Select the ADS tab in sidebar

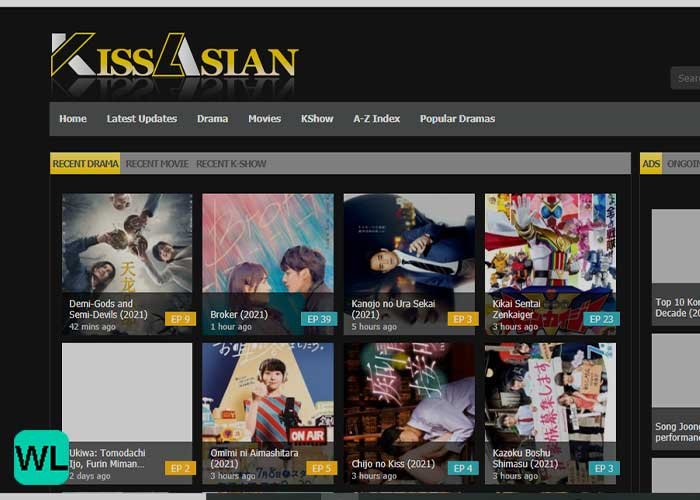click(651, 164)
